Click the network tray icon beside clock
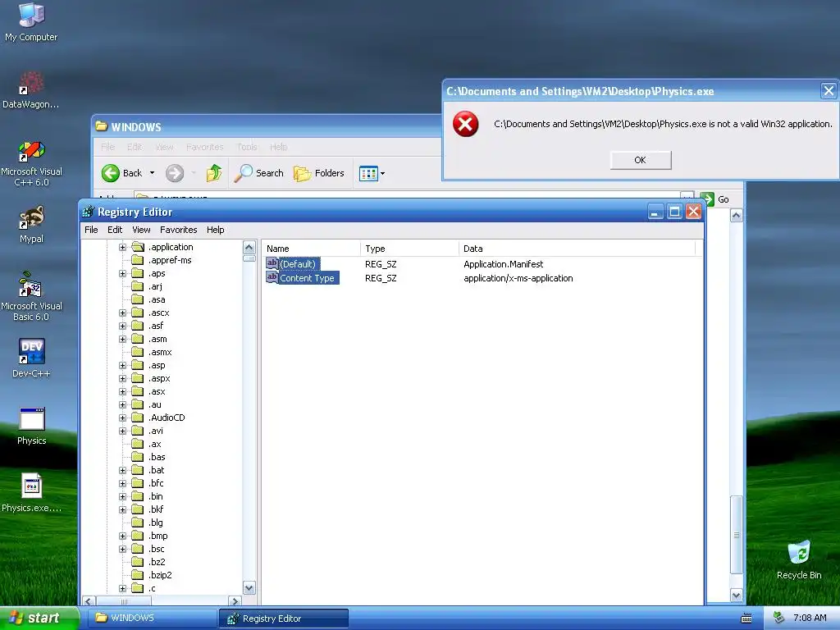840x630 pixels. pos(779,618)
